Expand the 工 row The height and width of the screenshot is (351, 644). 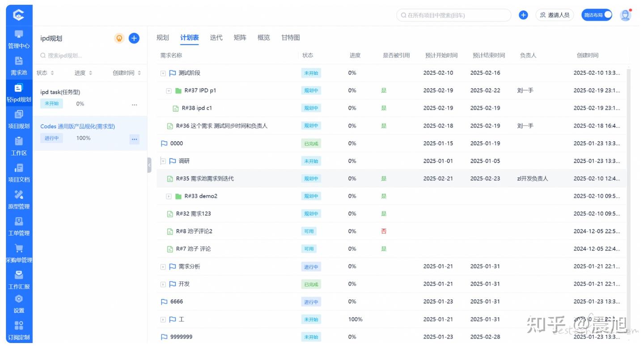click(x=163, y=320)
